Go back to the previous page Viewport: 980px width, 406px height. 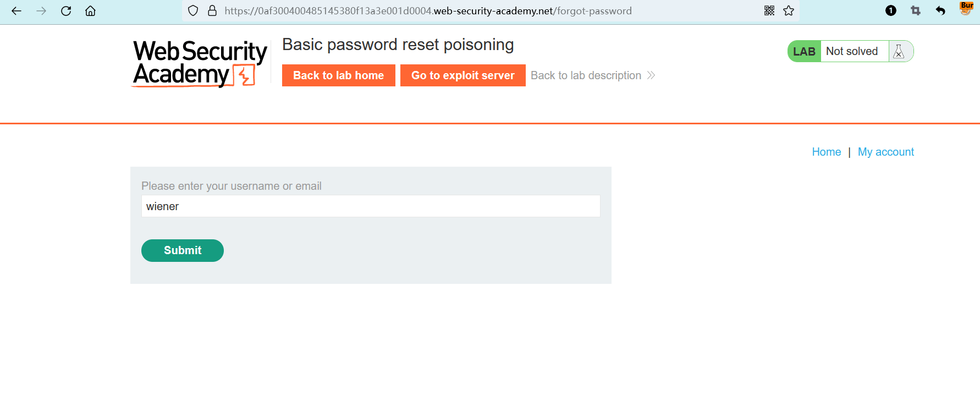pos(16,11)
